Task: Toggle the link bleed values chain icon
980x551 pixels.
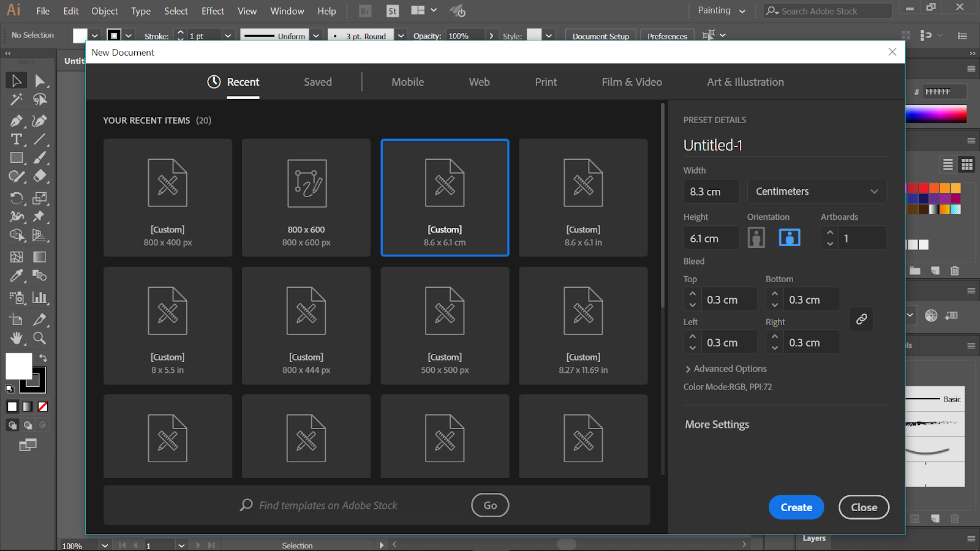Action: tap(861, 319)
